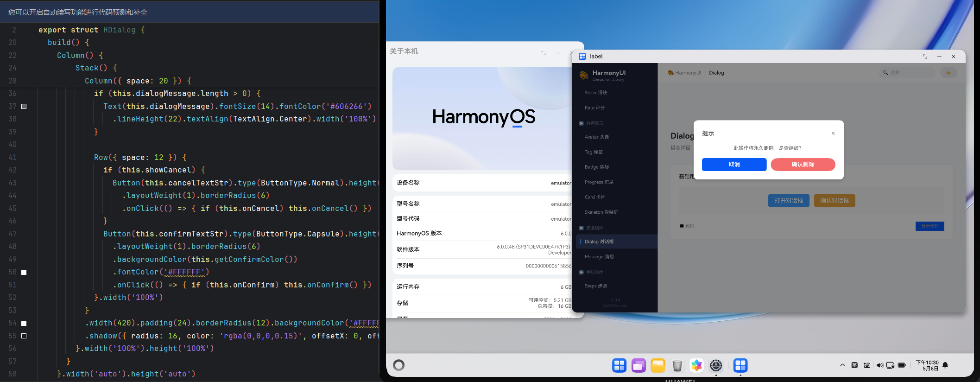This screenshot has width=980, height=382.
Task: Click the 型号代码 row in 关于本机
Action: (x=484, y=219)
